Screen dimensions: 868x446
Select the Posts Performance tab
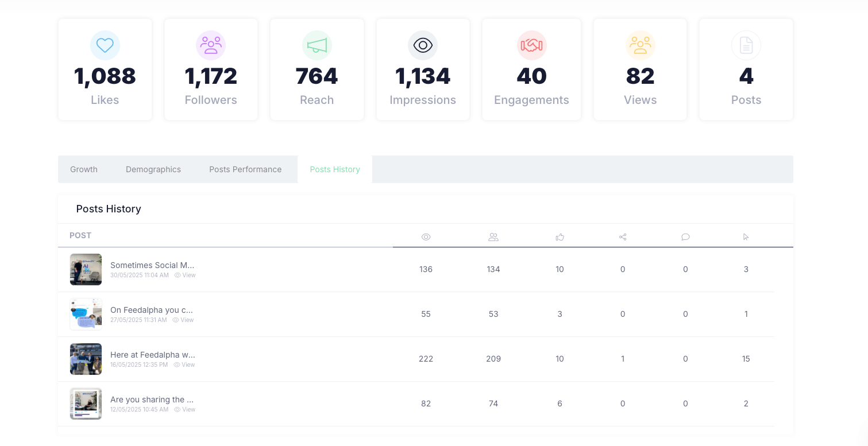(245, 169)
